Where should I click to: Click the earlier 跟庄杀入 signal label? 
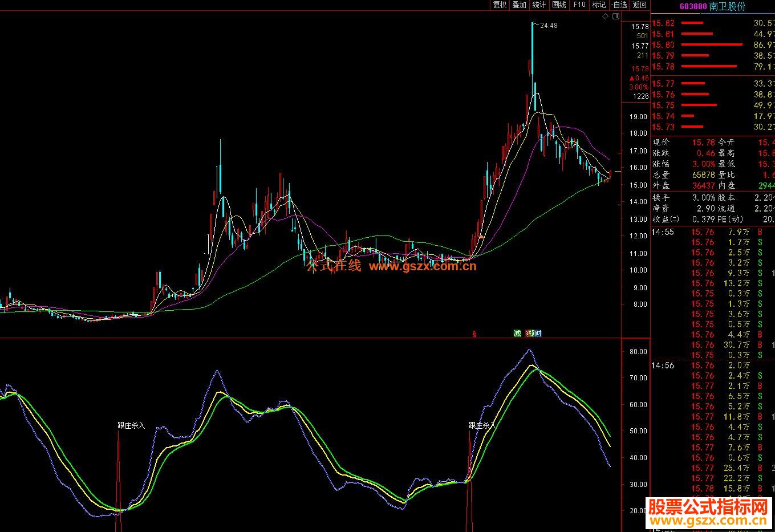(131, 425)
